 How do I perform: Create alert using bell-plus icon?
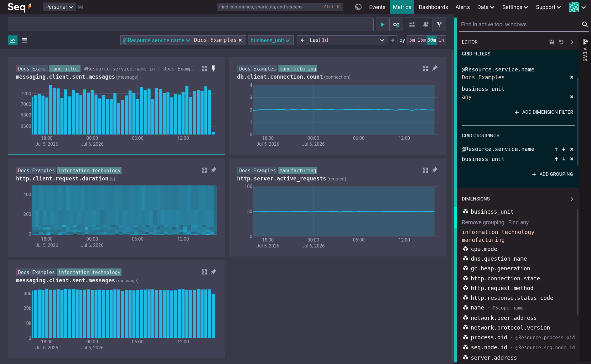point(426,24)
